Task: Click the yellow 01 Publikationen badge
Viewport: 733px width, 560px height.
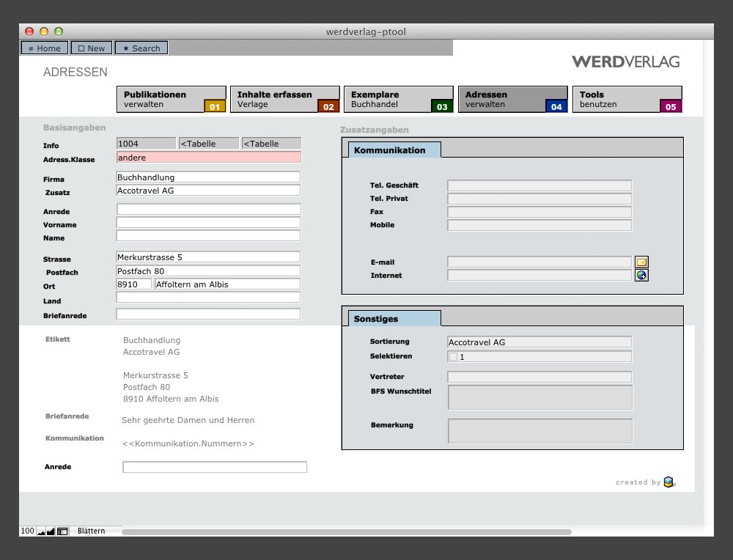Action: click(215, 107)
